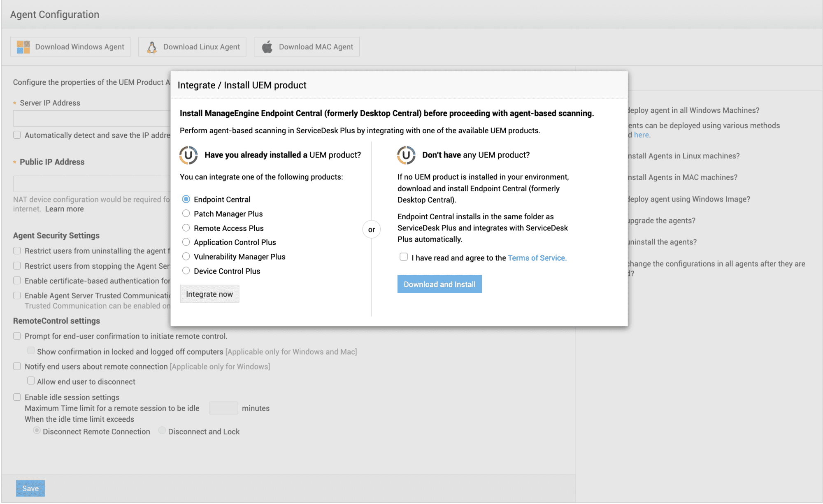
Task: Open the Terms of Service link
Action: click(x=537, y=258)
